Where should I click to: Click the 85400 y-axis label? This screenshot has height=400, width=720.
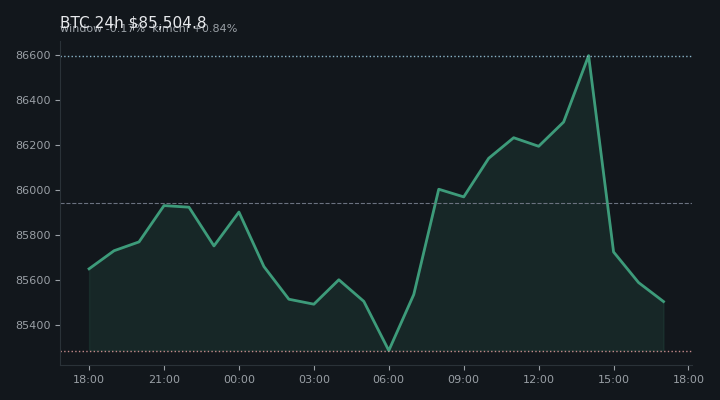[33, 325]
